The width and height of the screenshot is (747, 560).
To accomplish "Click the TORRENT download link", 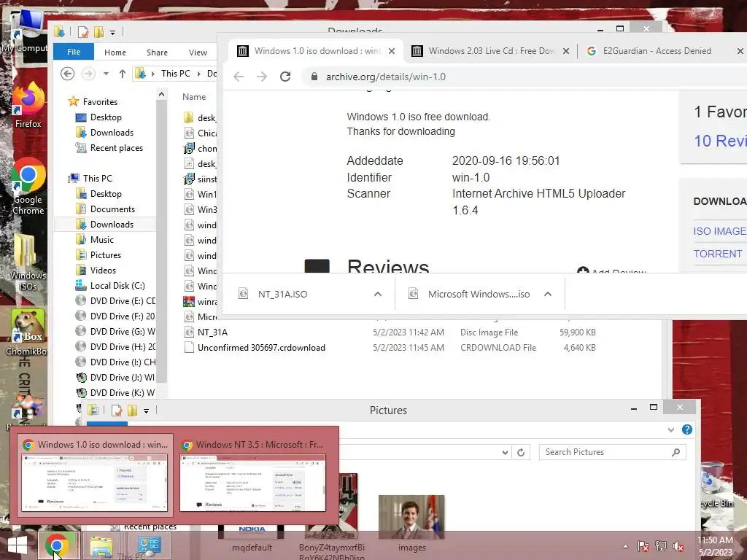I will click(x=718, y=254).
